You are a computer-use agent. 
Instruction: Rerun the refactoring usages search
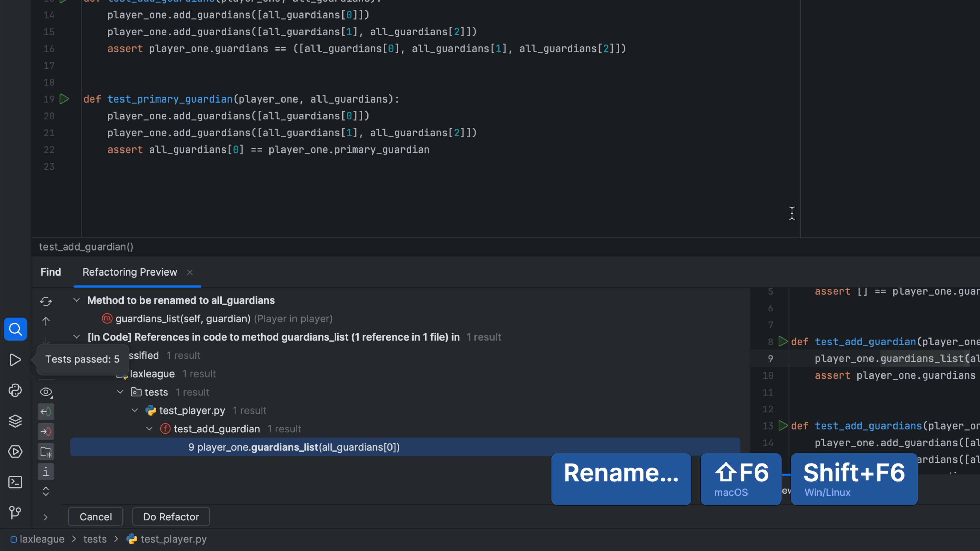[46, 301]
